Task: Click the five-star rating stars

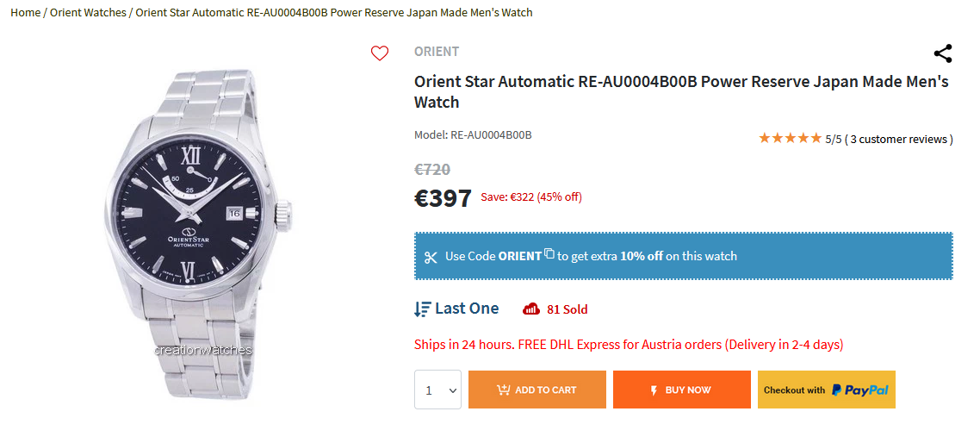Action: 790,138
